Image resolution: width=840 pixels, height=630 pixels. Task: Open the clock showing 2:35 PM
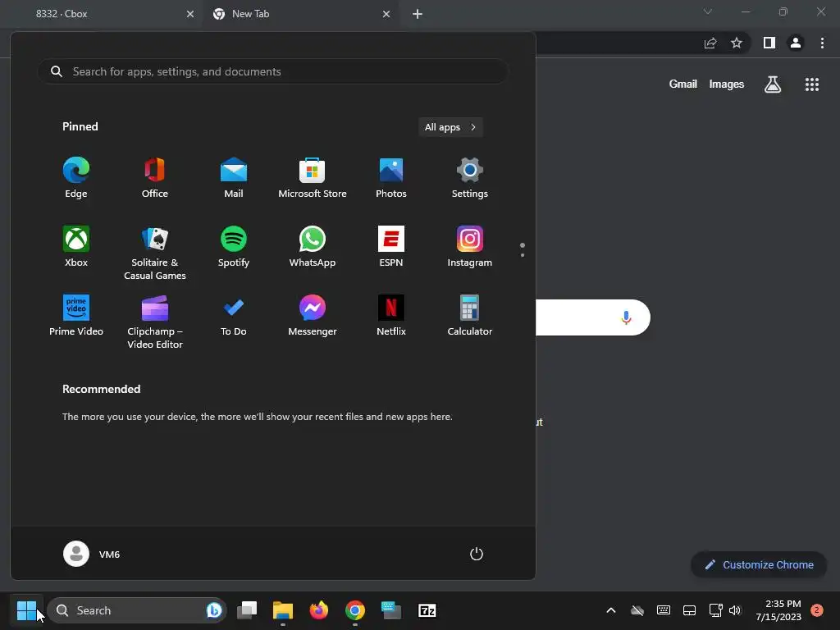tap(778, 610)
